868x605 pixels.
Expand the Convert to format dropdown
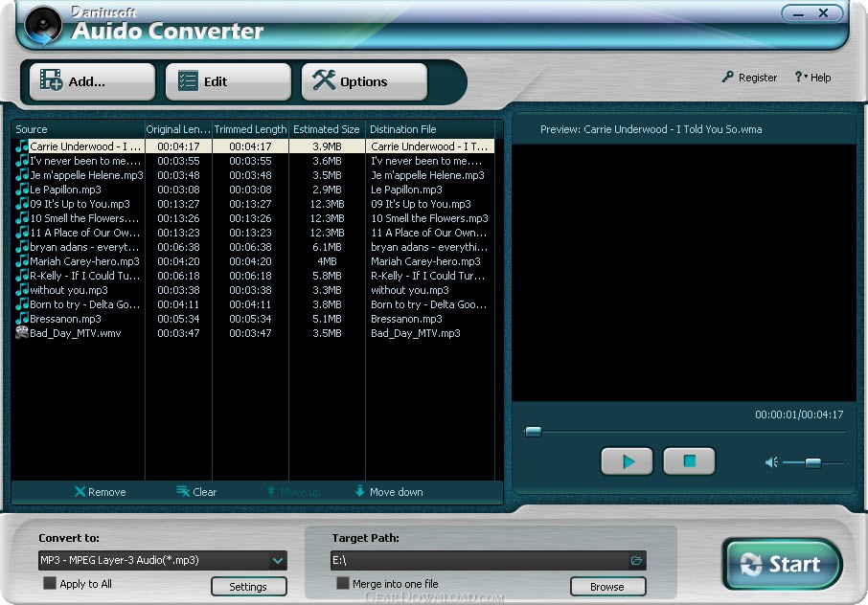[x=277, y=560]
